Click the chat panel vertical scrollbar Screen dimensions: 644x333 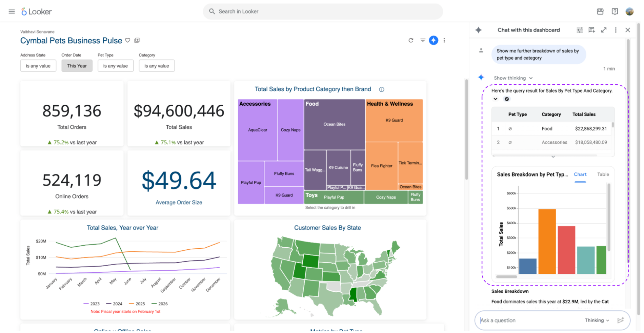click(x=628, y=151)
